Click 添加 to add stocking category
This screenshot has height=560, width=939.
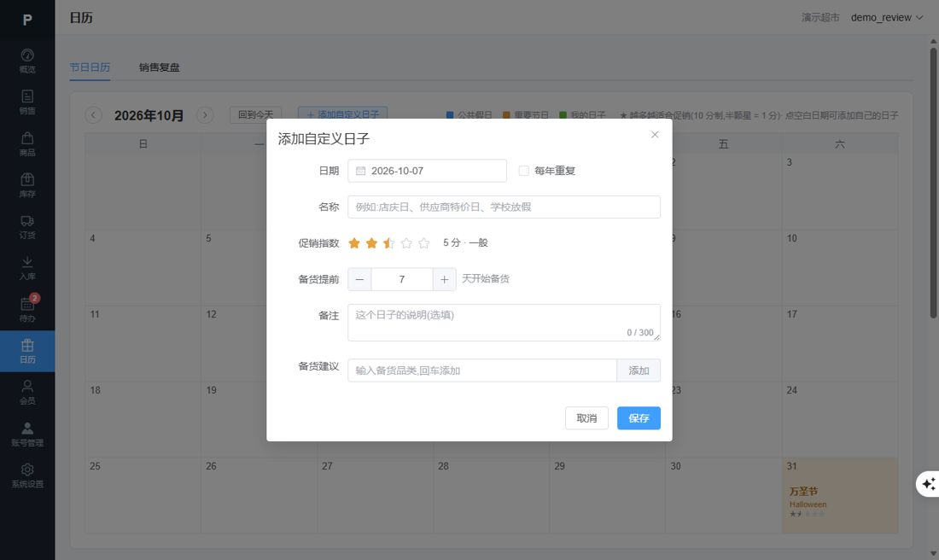click(639, 370)
